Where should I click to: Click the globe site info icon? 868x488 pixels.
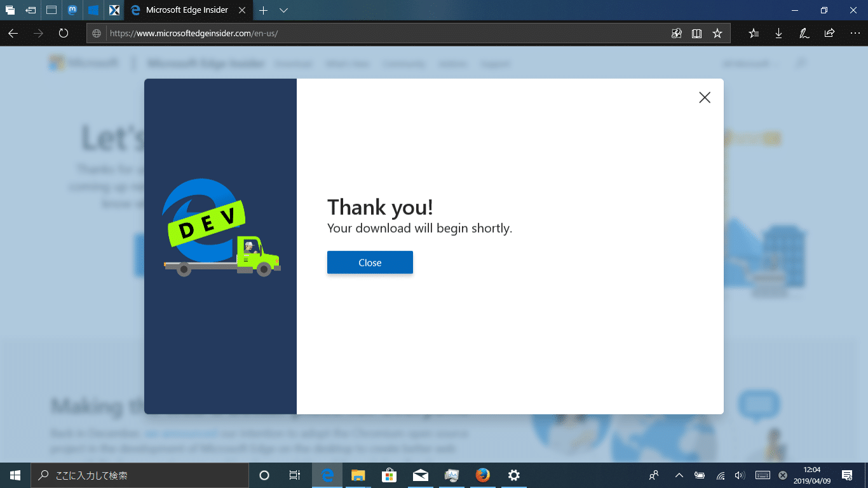[97, 34]
